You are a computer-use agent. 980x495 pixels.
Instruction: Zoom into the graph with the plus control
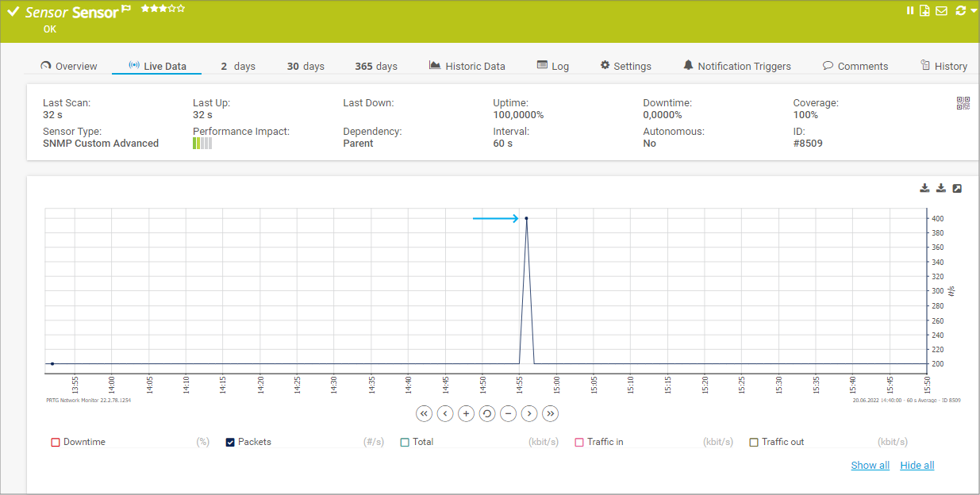tap(466, 413)
